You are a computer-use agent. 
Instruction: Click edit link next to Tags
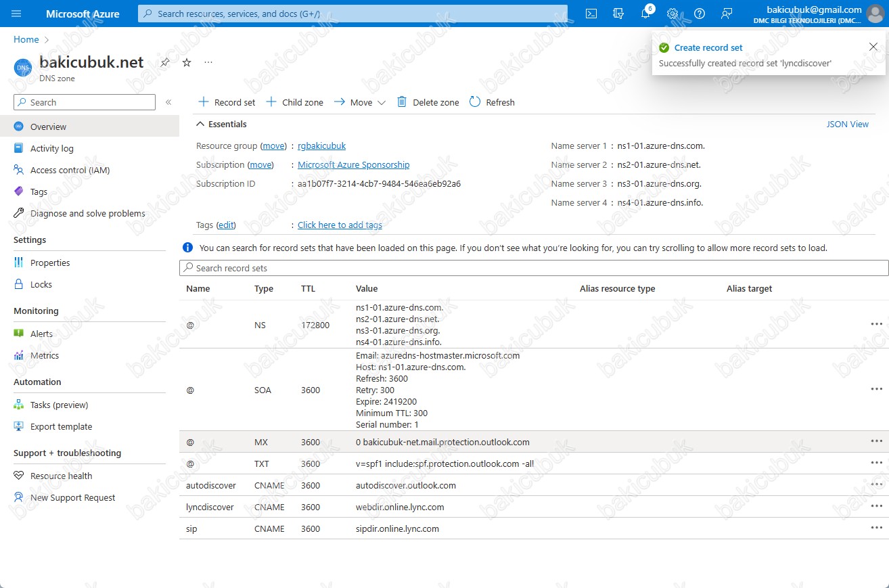[x=226, y=225]
